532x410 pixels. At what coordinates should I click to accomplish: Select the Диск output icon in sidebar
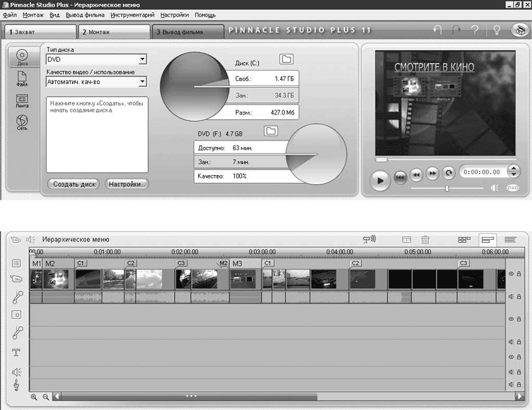coord(22,57)
